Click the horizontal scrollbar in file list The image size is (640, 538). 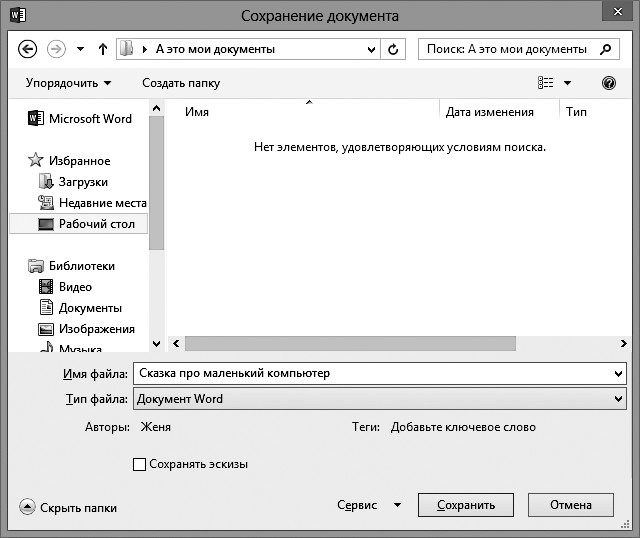coord(350,343)
